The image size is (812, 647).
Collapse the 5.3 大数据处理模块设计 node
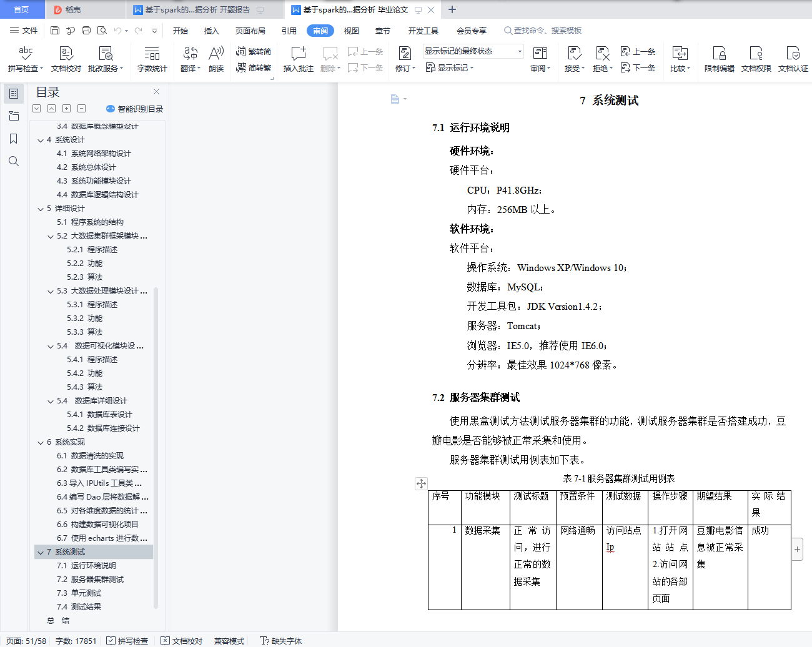point(51,291)
